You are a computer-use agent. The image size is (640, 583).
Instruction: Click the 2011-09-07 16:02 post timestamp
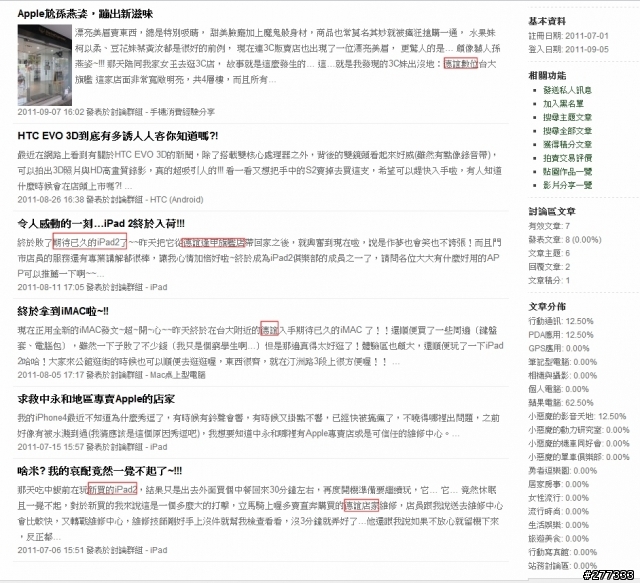click(x=51, y=112)
